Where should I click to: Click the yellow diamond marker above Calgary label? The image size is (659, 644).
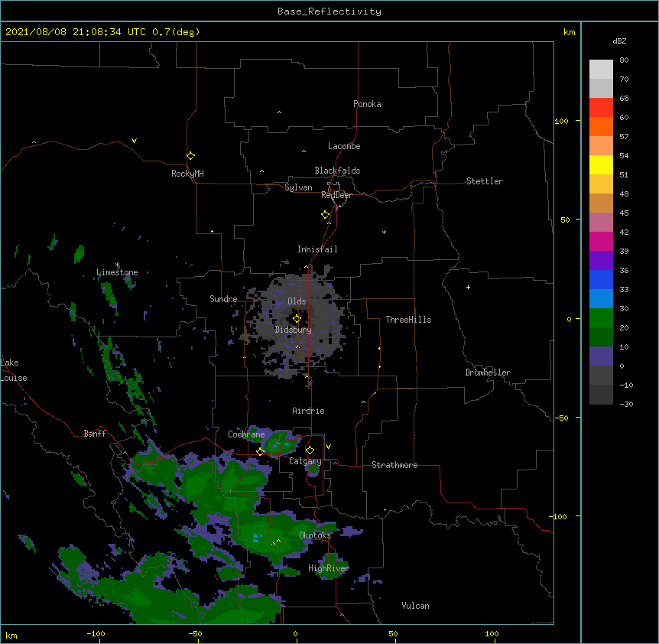tap(310, 450)
